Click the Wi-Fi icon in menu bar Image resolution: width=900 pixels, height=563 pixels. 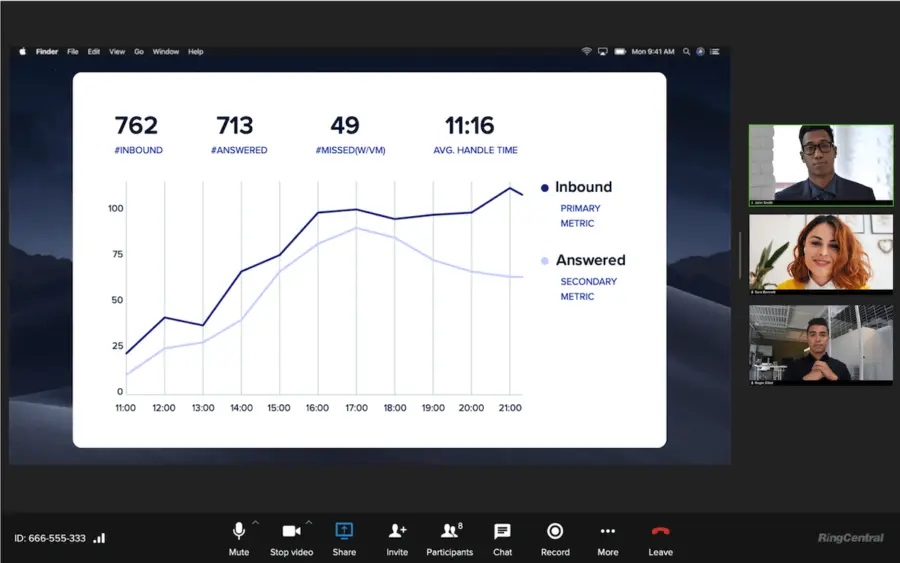tap(586, 52)
